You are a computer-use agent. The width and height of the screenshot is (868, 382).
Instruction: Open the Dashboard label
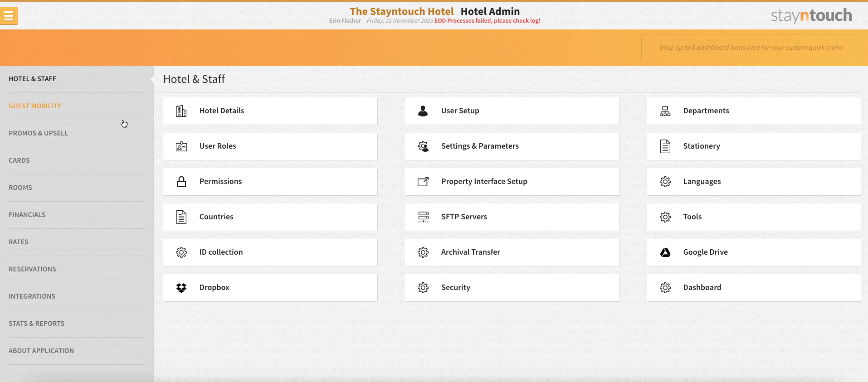point(702,287)
